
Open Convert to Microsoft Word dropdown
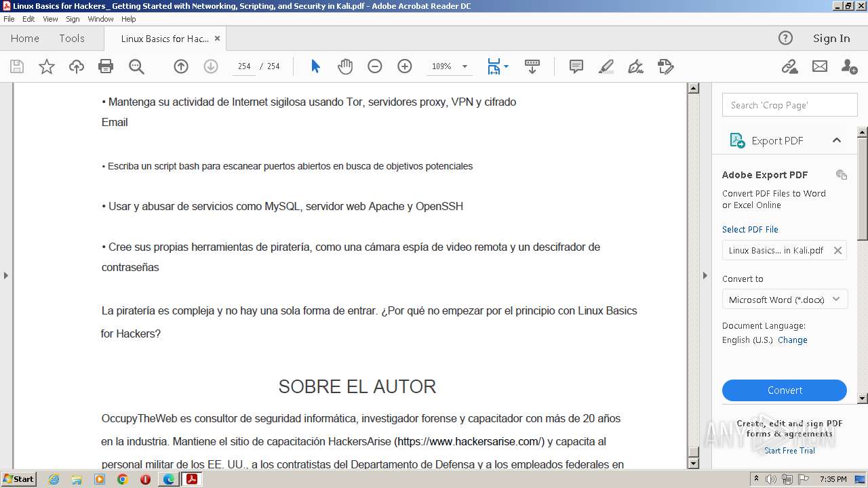coord(785,299)
